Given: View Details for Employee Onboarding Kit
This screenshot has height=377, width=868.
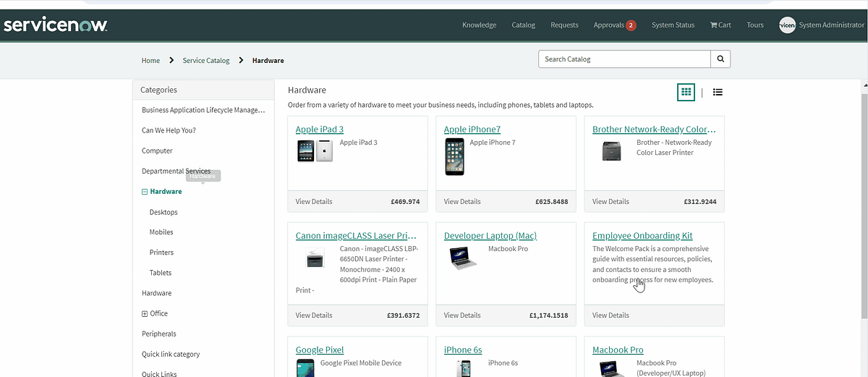Looking at the screenshot, I should [610, 315].
